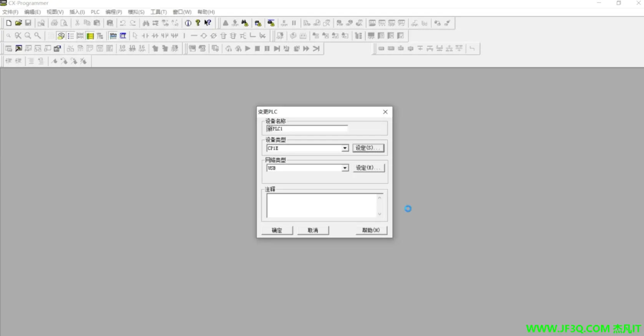The width and height of the screenshot is (644, 336).
Task: Open device type 设定(S)... settings
Action: [368, 148]
